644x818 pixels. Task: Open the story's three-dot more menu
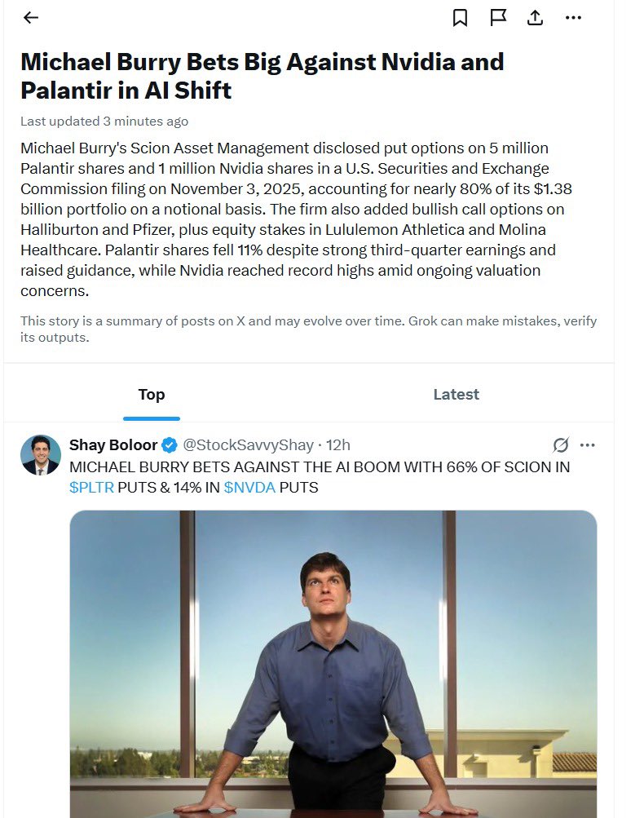pyautogui.click(x=574, y=17)
